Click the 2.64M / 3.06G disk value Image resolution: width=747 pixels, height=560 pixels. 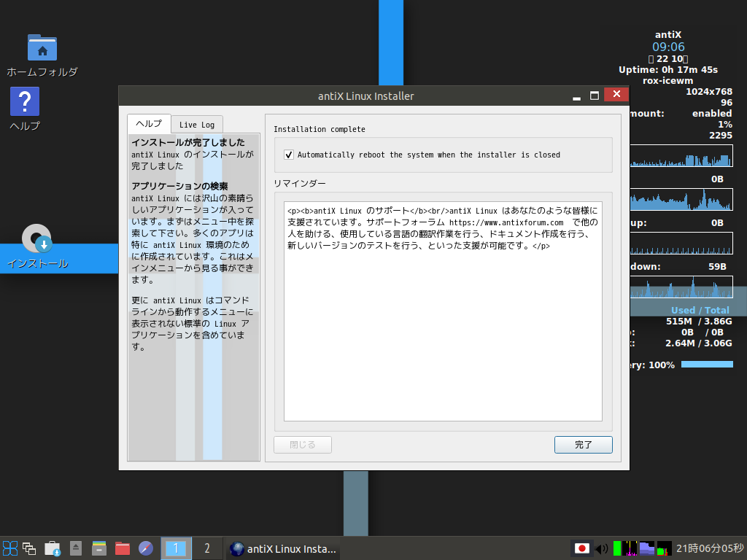point(698,343)
